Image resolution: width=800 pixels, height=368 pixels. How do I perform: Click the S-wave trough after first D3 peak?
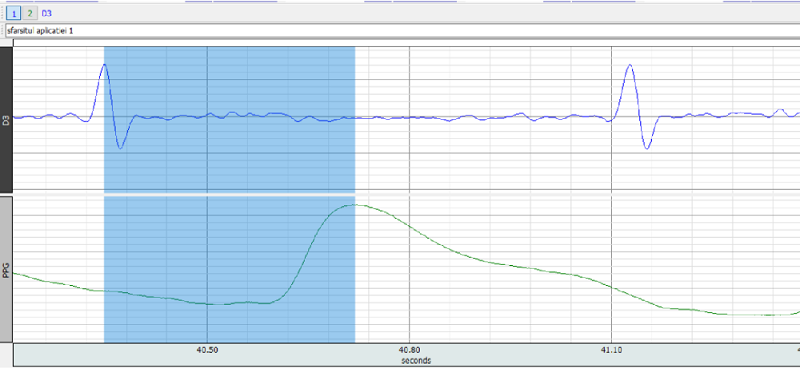[x=120, y=148]
